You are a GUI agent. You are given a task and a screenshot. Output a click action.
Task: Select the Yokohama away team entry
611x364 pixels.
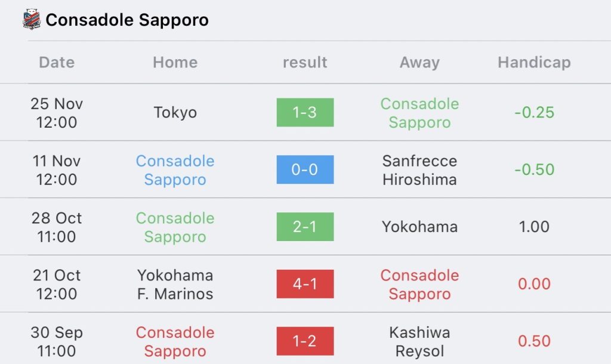coord(419,226)
